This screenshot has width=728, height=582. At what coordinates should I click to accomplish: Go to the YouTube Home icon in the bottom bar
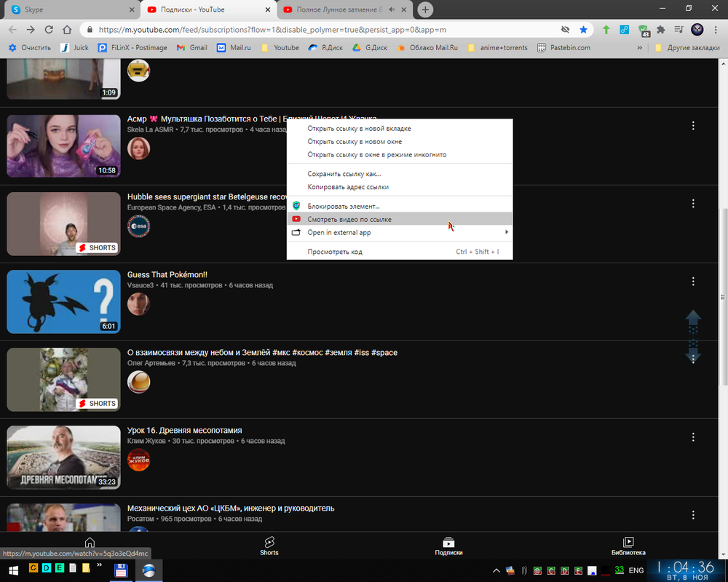click(x=90, y=542)
